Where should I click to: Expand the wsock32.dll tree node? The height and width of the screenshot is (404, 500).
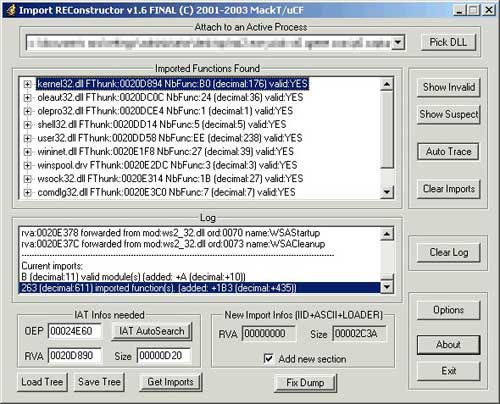[28, 179]
